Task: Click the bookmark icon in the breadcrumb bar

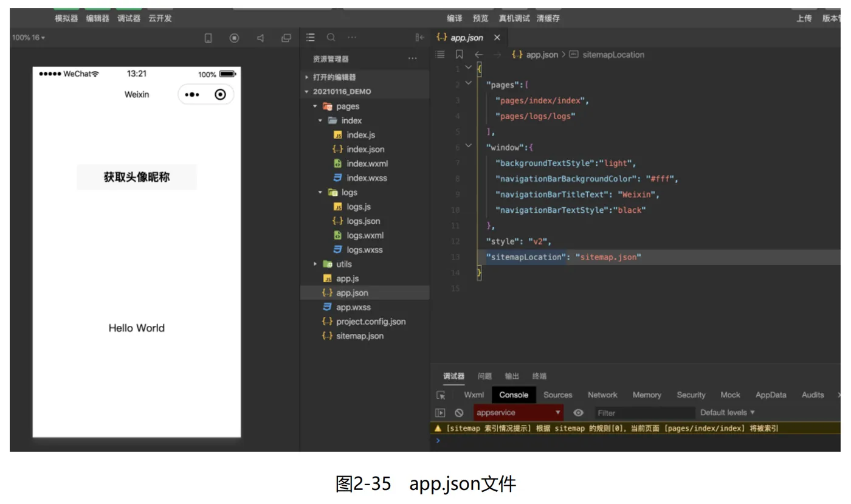Action: pyautogui.click(x=460, y=54)
